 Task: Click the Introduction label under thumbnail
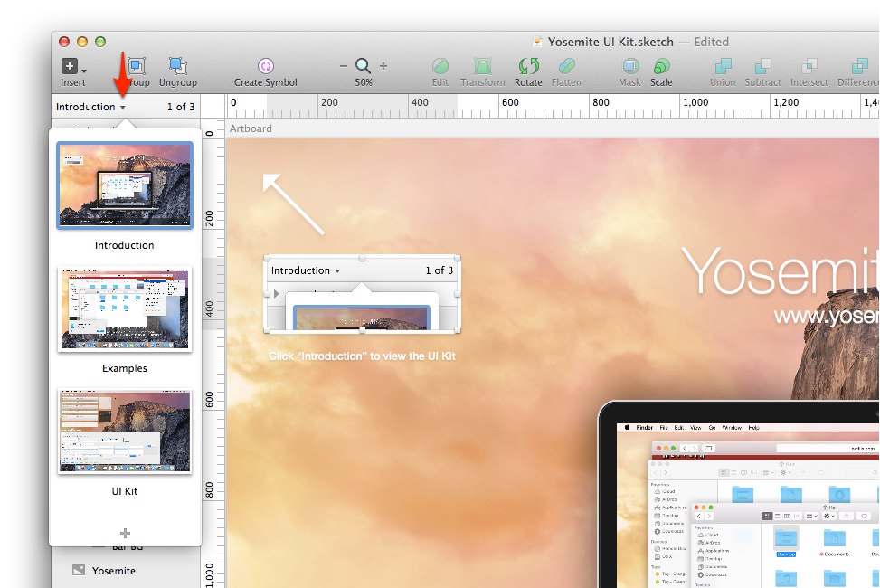[x=124, y=245]
